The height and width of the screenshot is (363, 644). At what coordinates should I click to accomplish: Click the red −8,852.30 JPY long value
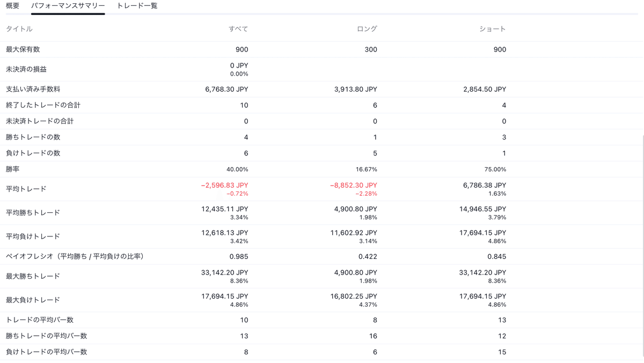(x=353, y=186)
